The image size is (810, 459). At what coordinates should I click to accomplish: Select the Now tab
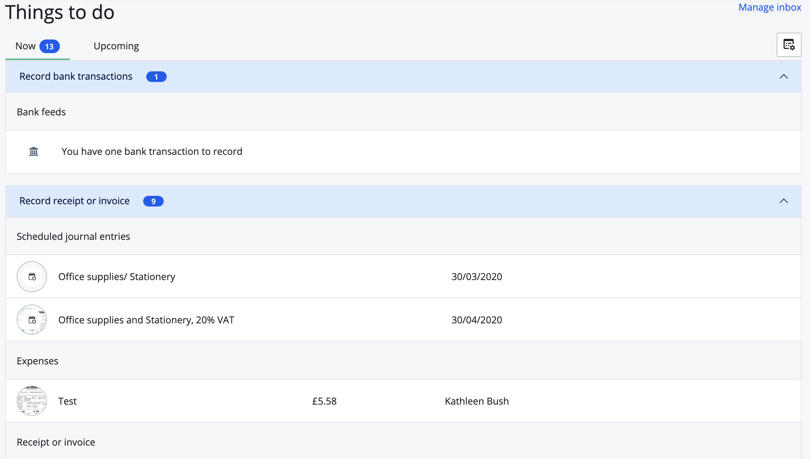click(x=26, y=46)
